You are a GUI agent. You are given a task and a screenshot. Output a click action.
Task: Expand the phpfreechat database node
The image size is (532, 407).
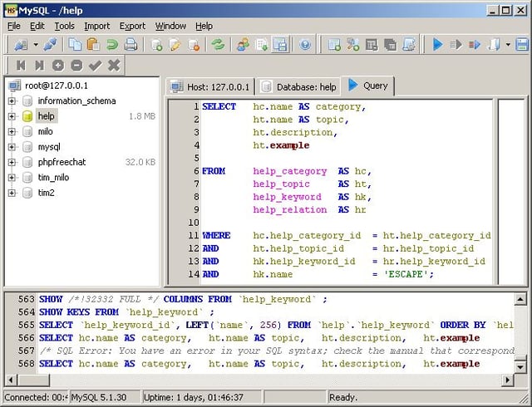12,162
